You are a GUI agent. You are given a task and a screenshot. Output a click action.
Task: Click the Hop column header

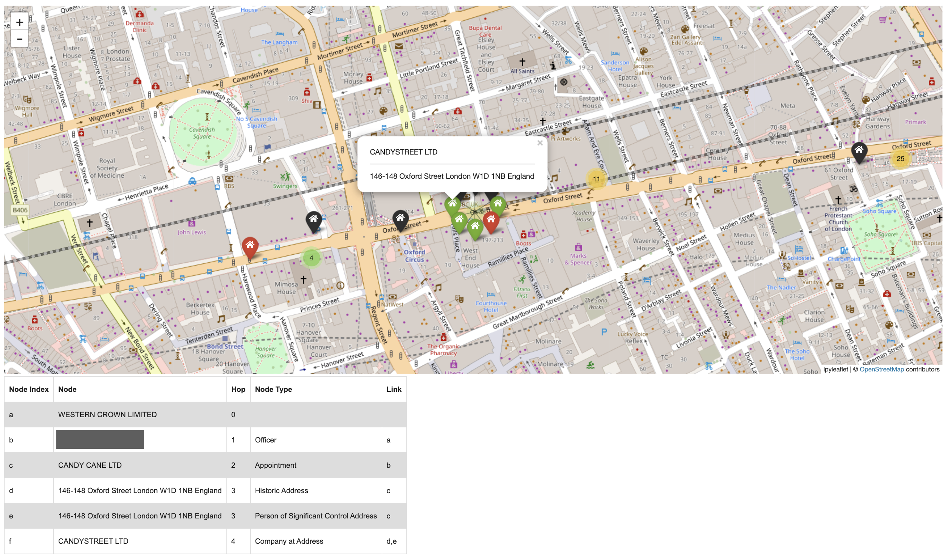[238, 389]
